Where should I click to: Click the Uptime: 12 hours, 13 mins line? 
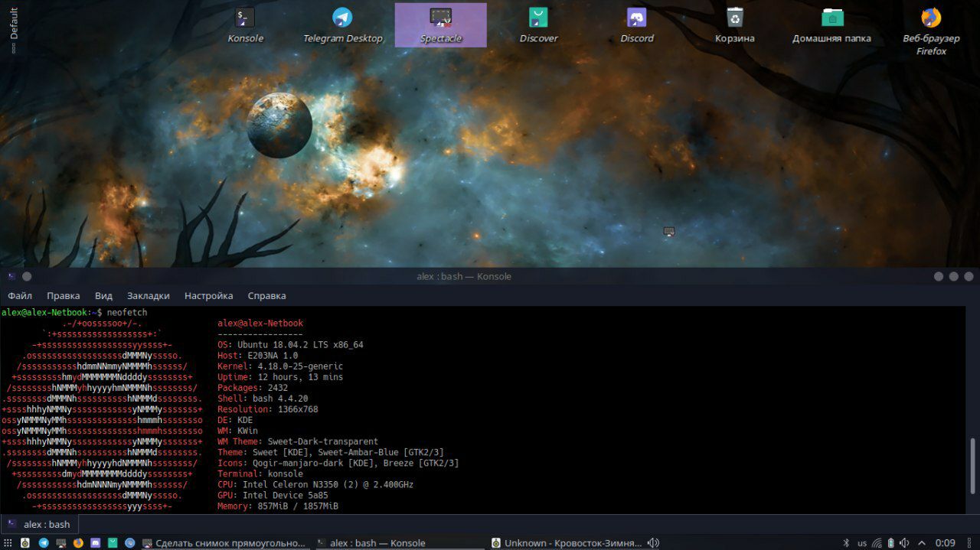(280, 377)
